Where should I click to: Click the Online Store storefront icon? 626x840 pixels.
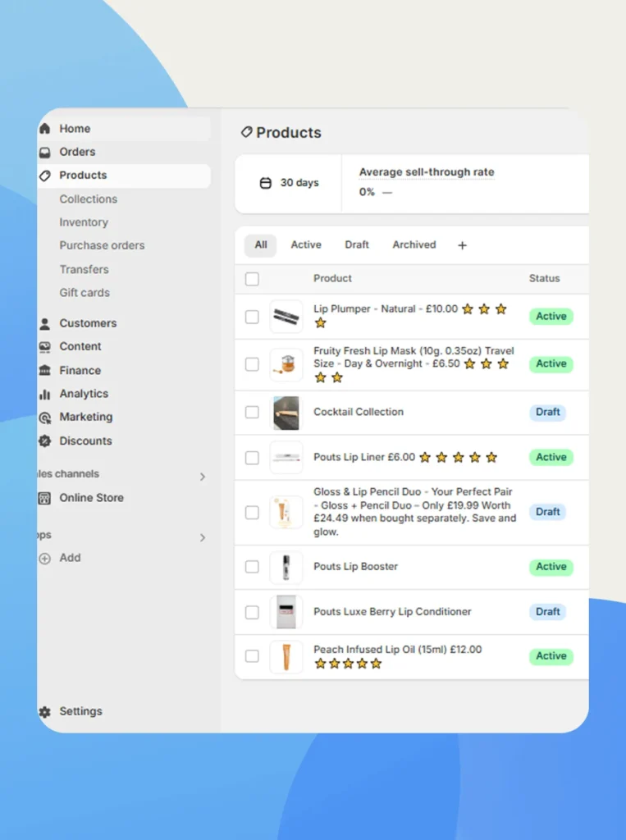(44, 498)
